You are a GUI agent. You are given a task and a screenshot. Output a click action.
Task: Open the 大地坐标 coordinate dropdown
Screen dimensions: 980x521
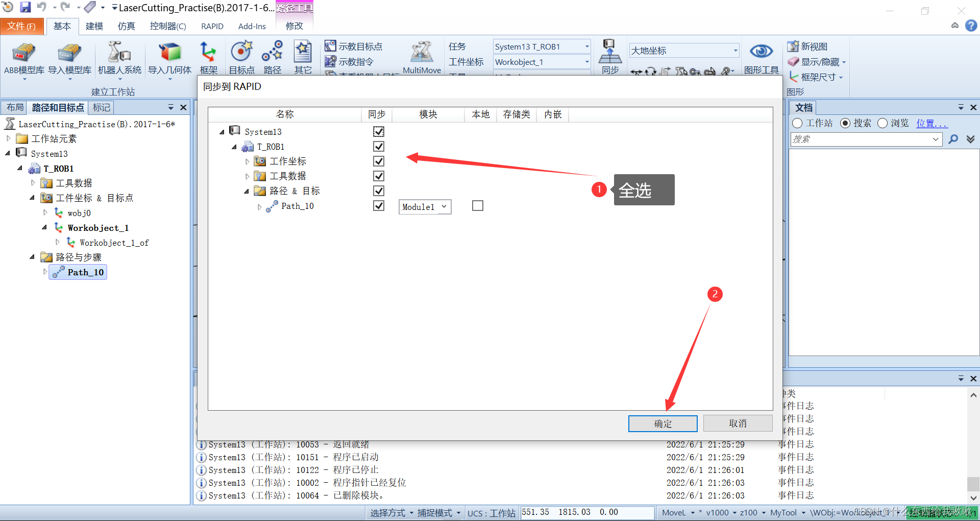coord(684,50)
